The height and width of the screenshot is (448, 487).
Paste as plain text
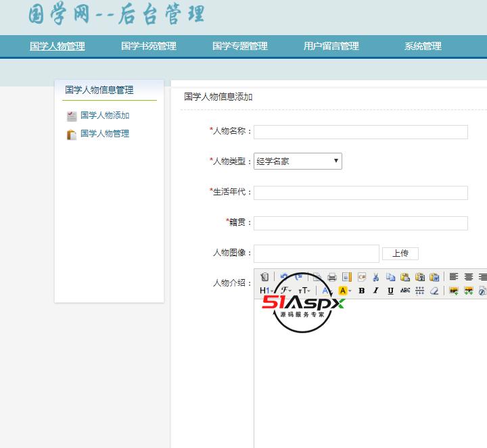419,276
